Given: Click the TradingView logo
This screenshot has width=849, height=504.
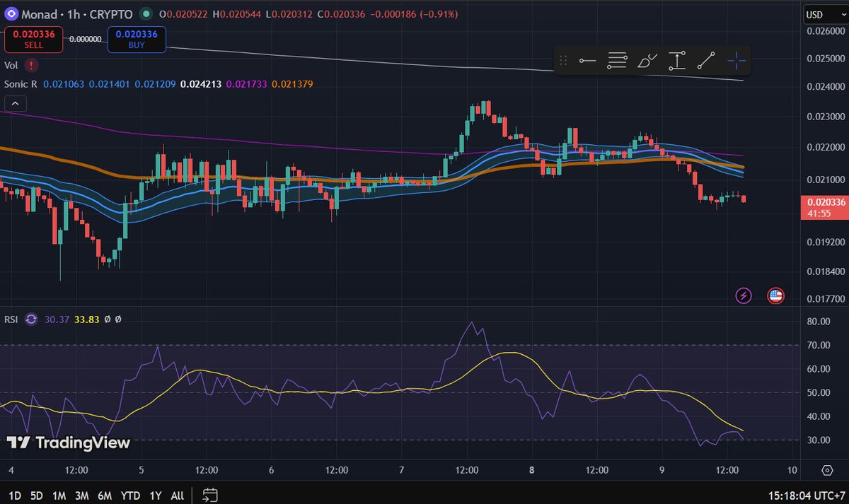Looking at the screenshot, I should tap(69, 443).
